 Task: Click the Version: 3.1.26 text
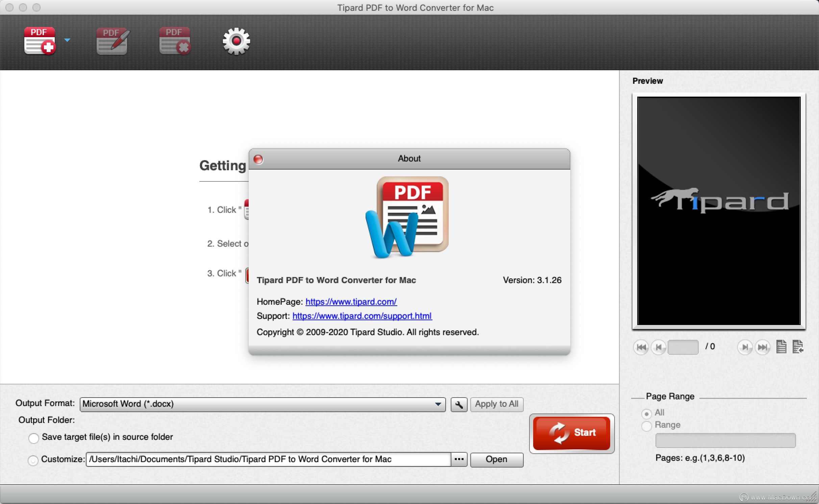532,280
